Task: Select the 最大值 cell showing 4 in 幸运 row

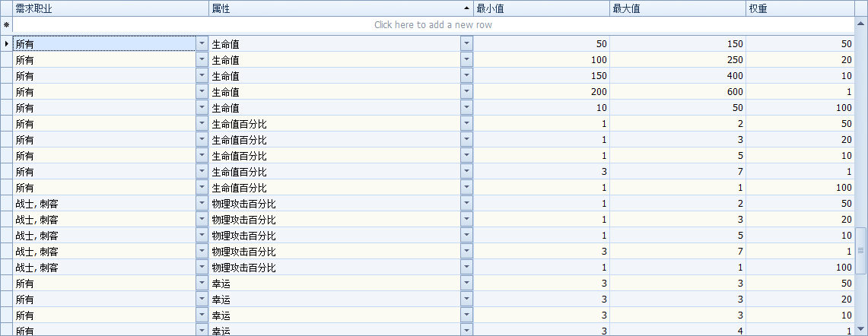Action: [x=677, y=331]
